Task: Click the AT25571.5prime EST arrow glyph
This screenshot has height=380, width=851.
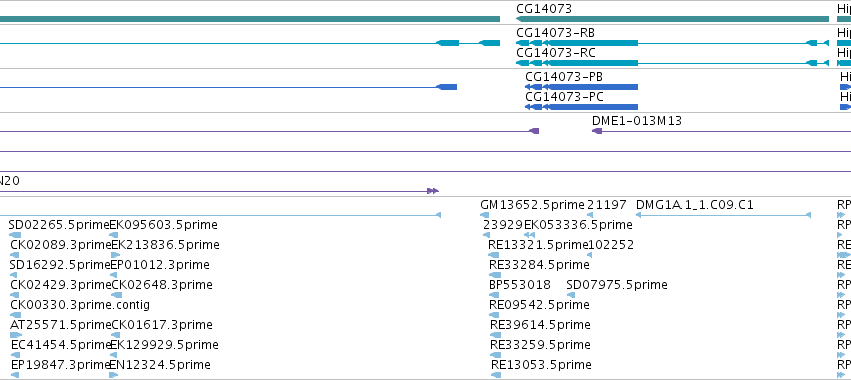Action: (x=16, y=335)
